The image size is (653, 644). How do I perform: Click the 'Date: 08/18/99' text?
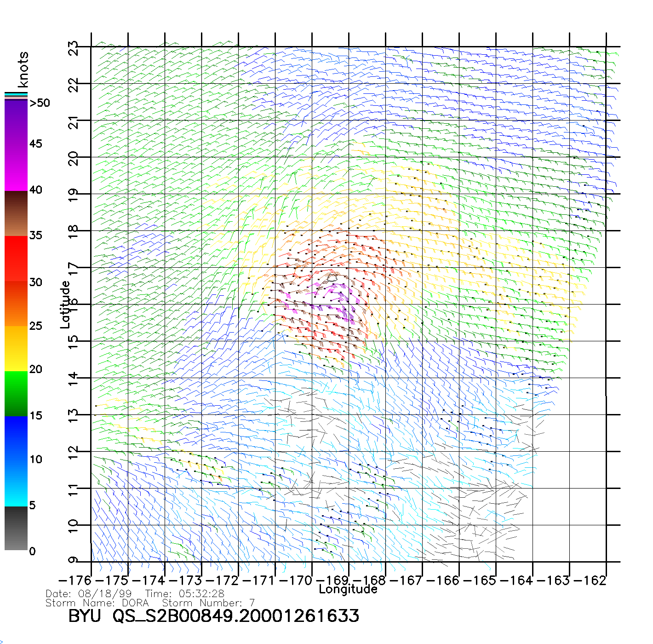click(x=89, y=594)
